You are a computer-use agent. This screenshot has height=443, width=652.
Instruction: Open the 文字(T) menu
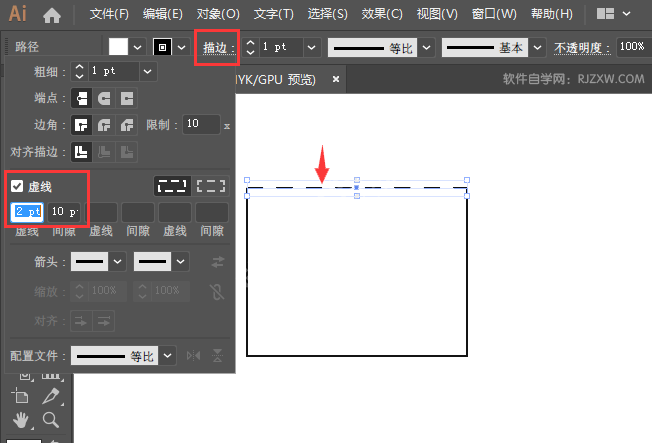[274, 14]
